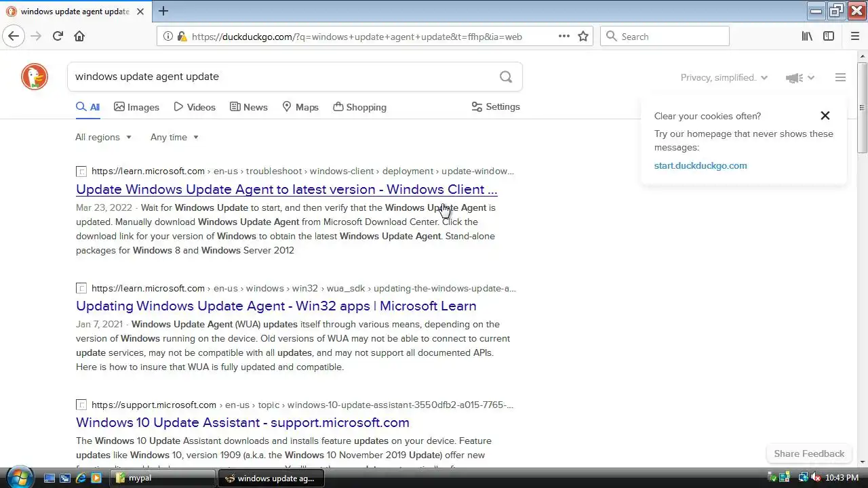Open the browser hamburger menu
Image resolution: width=868 pixels, height=488 pixels.
pos(855,37)
